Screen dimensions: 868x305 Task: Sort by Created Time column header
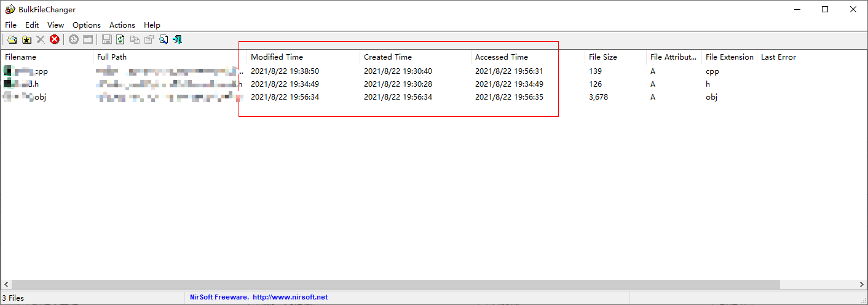click(416, 57)
